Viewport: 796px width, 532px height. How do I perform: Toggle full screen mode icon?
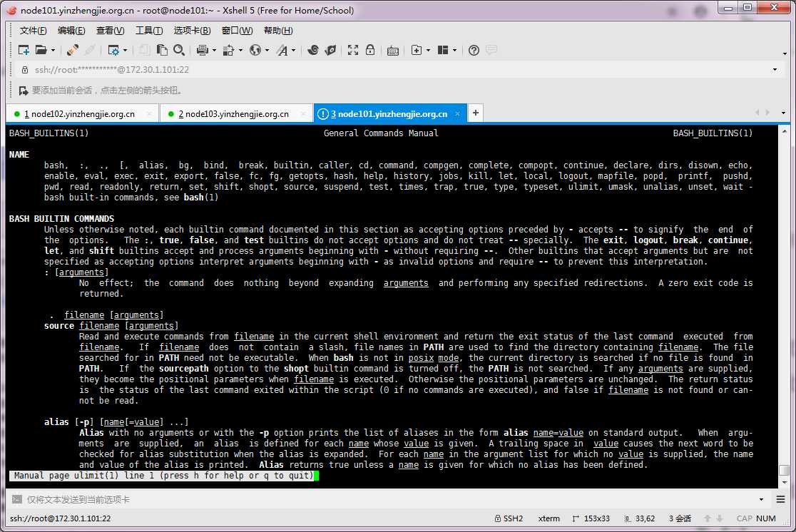pyautogui.click(x=353, y=50)
